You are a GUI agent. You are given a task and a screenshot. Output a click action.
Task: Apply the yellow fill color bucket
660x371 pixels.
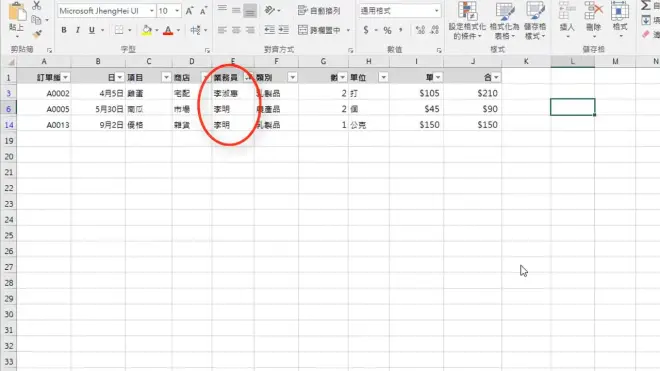146,30
